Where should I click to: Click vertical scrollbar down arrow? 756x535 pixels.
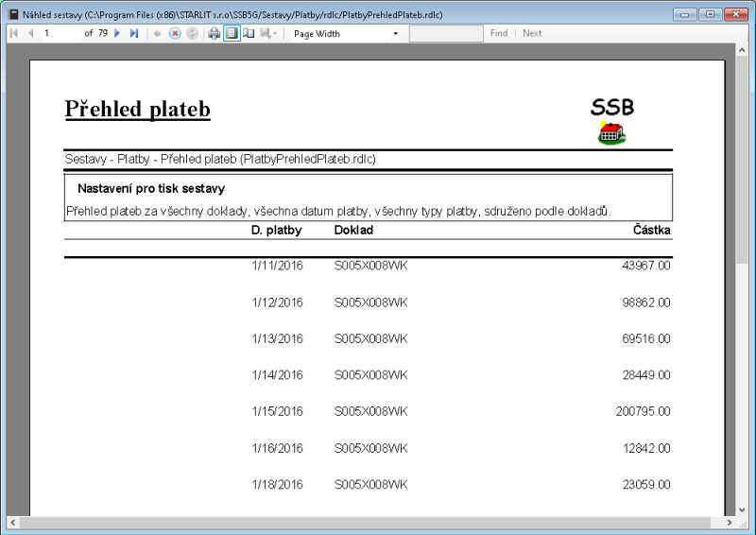(742, 509)
